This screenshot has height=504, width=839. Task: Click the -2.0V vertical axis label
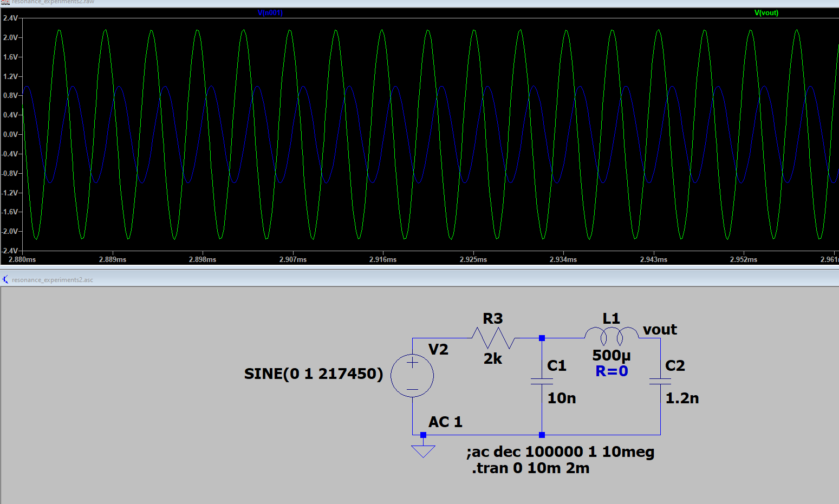pos(9,231)
